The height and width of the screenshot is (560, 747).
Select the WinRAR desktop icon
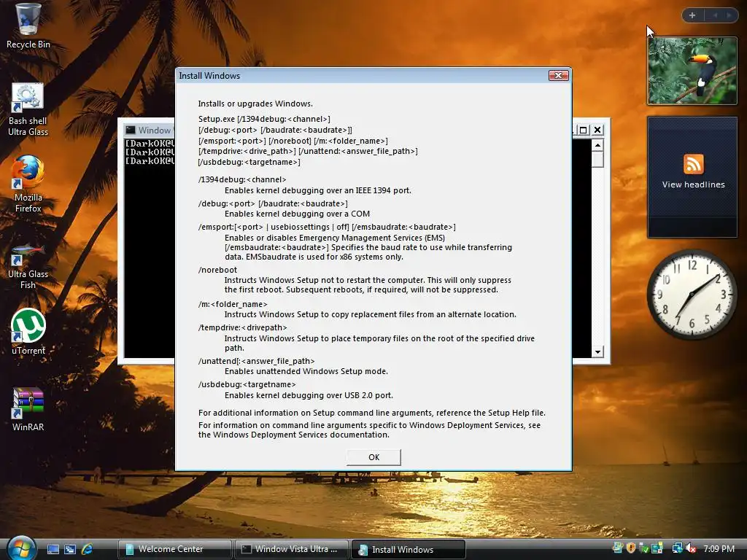28,410
